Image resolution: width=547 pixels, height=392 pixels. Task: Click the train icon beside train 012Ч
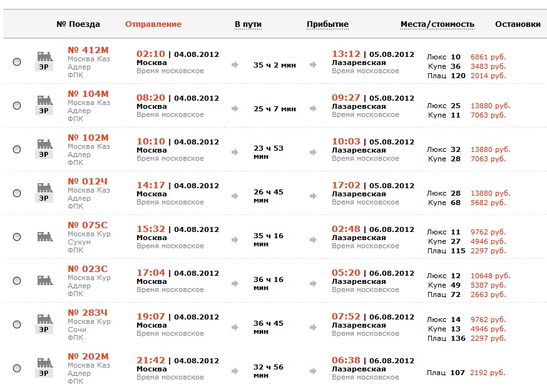point(44,188)
